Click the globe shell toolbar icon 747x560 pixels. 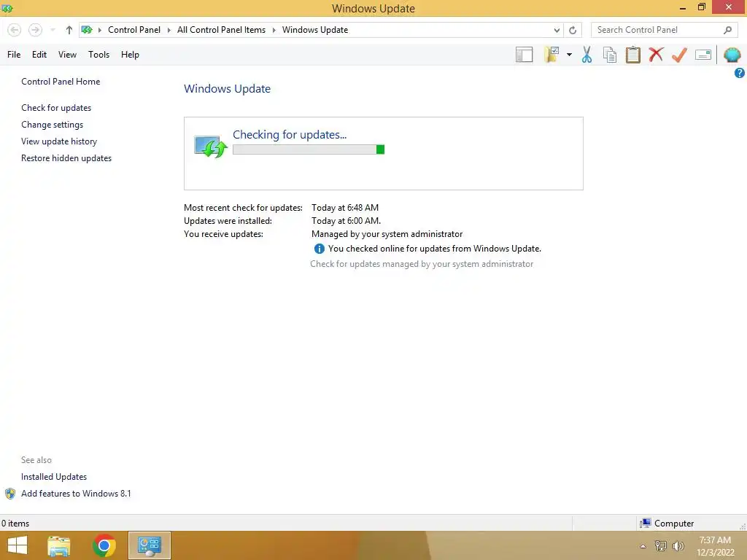tap(732, 55)
